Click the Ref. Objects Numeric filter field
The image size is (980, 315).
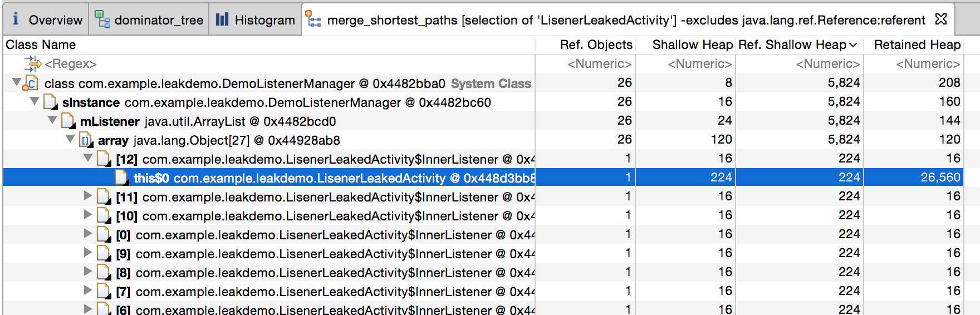click(x=599, y=64)
